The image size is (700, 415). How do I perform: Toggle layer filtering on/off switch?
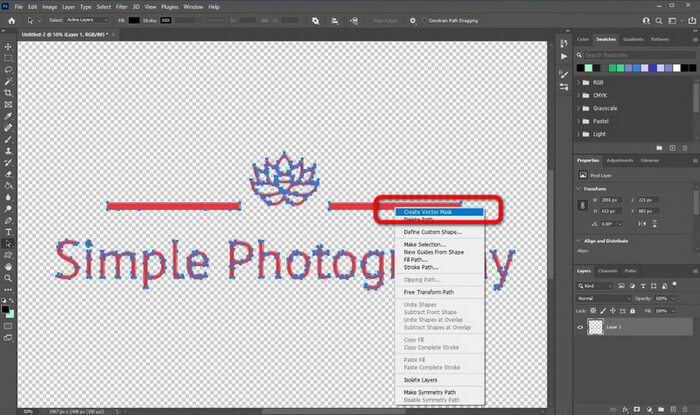click(675, 284)
